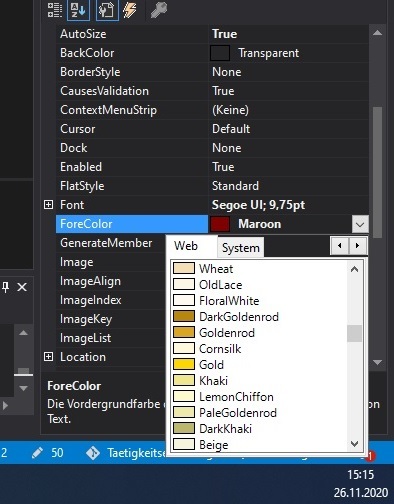394x504 pixels.
Task: Click the color list scrollbar thumb
Action: pyautogui.click(x=354, y=333)
